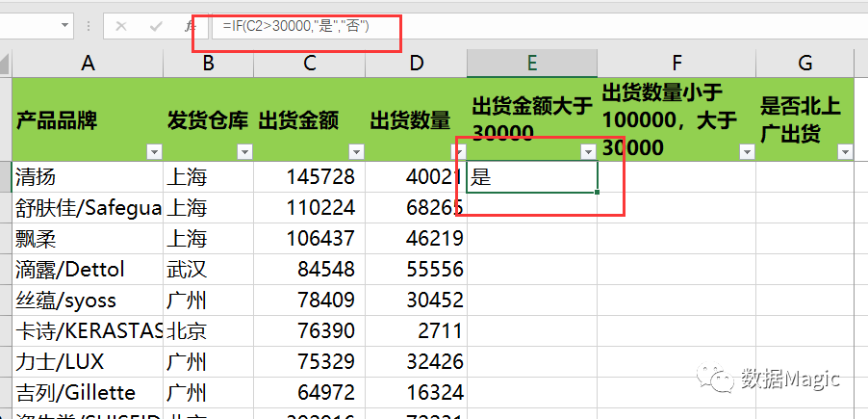Click the confirm checkmark formula button
Screen dimensions: 868x419
pos(156,26)
